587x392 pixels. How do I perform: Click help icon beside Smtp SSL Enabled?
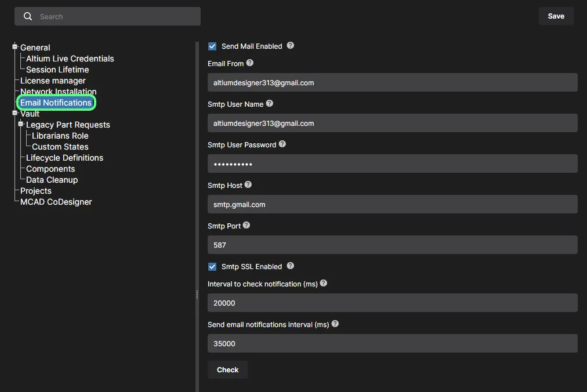coord(291,266)
